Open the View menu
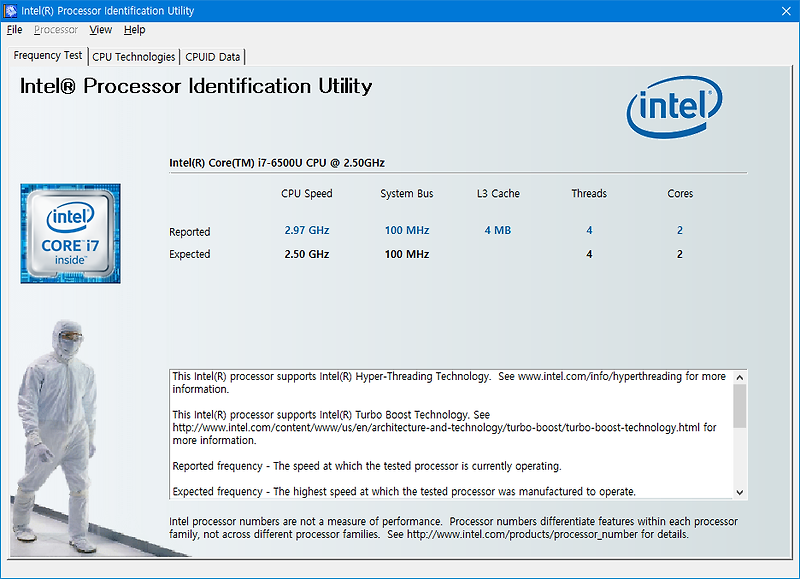The width and height of the screenshot is (800, 579). 100,30
